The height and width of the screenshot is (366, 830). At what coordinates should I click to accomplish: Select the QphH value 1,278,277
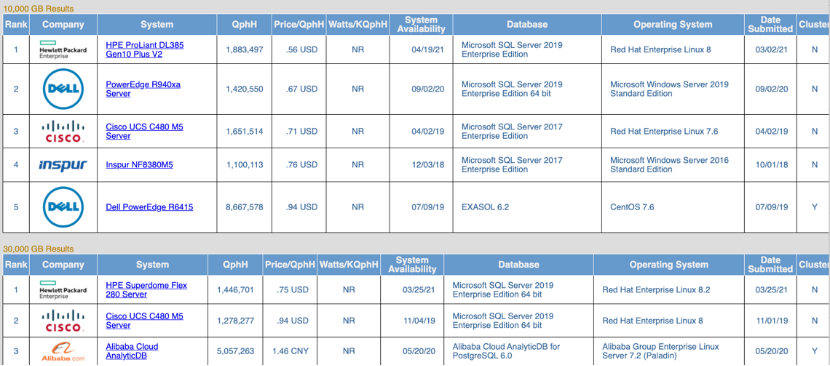236,320
